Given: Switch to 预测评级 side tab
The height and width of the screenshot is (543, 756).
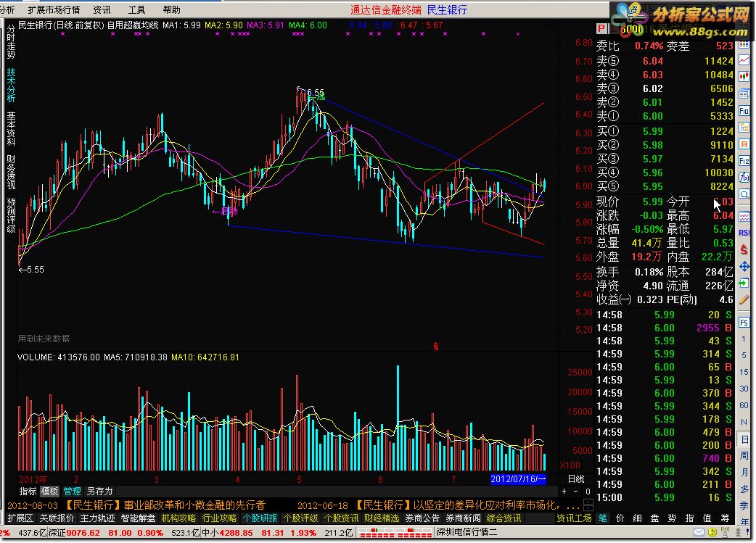Looking at the screenshot, I should tap(11, 215).
